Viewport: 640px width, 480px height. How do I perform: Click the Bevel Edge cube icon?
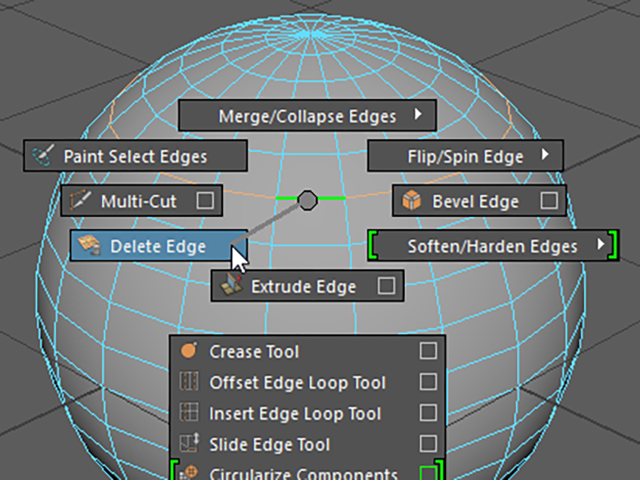click(x=411, y=200)
